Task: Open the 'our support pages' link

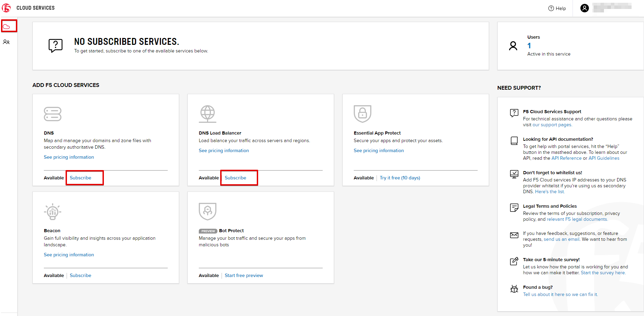Action: [552, 125]
